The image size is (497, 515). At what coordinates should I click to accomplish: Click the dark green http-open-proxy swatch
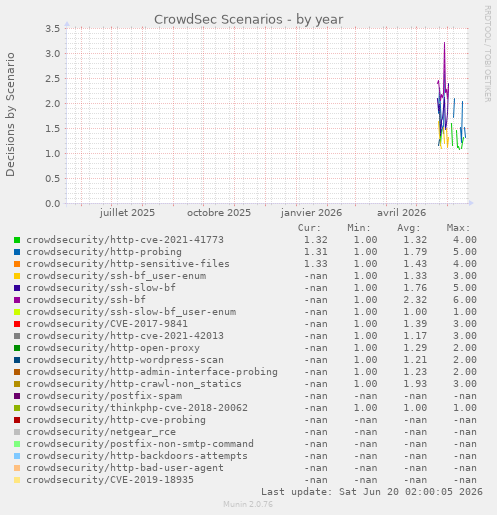click(x=17, y=348)
